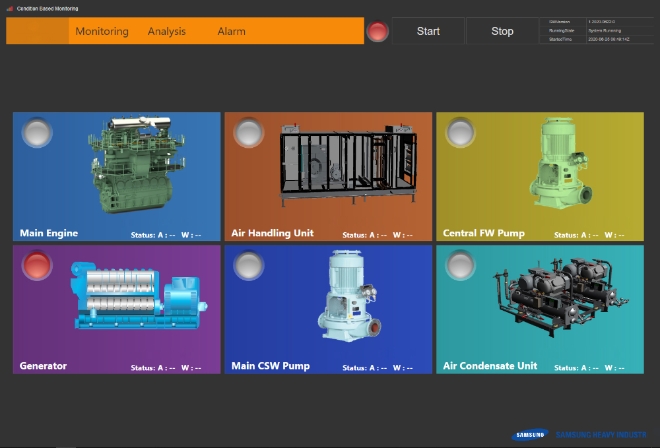Click the red Generator status light
The height and width of the screenshot is (448, 660).
pos(37,265)
